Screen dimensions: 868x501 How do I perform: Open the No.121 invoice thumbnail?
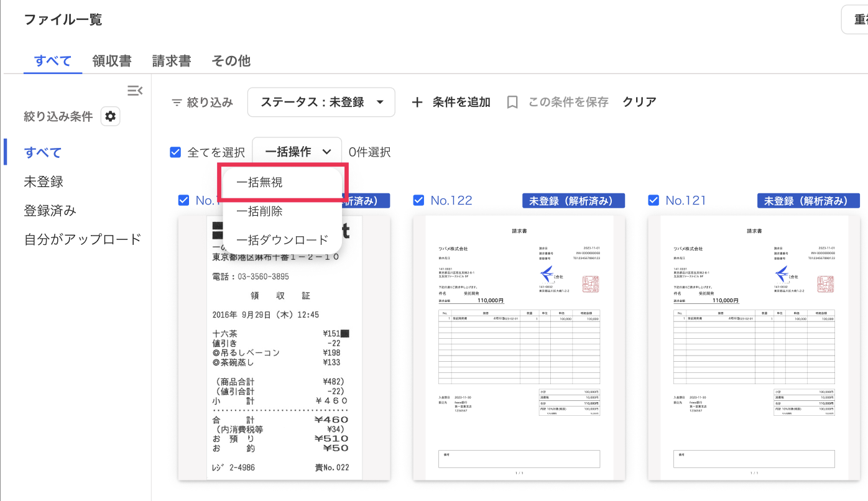click(x=754, y=348)
